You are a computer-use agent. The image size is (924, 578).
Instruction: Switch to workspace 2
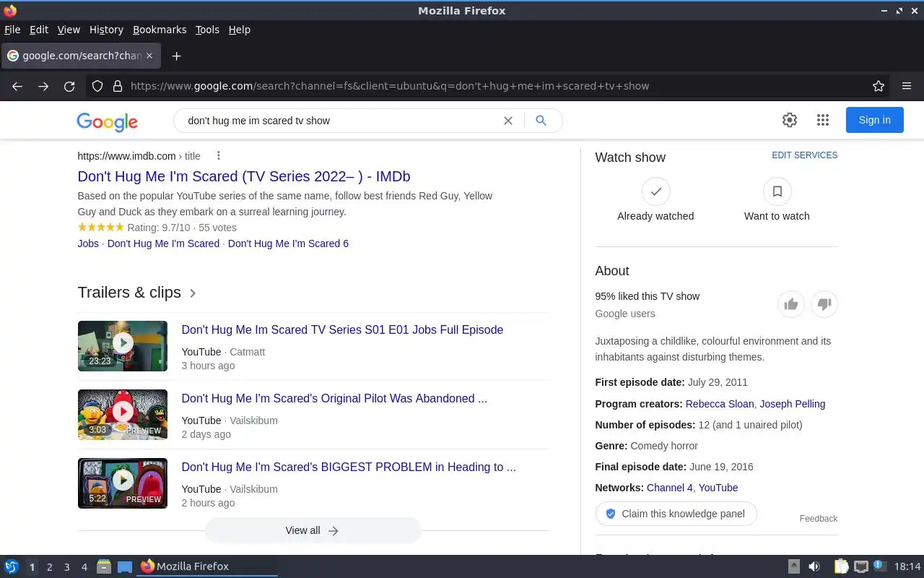click(x=49, y=567)
